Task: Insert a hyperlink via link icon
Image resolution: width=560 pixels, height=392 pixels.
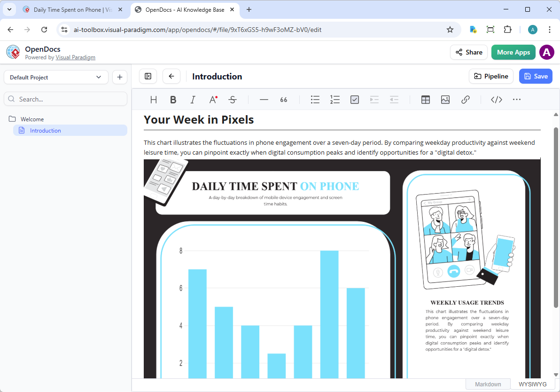Action: click(x=465, y=100)
